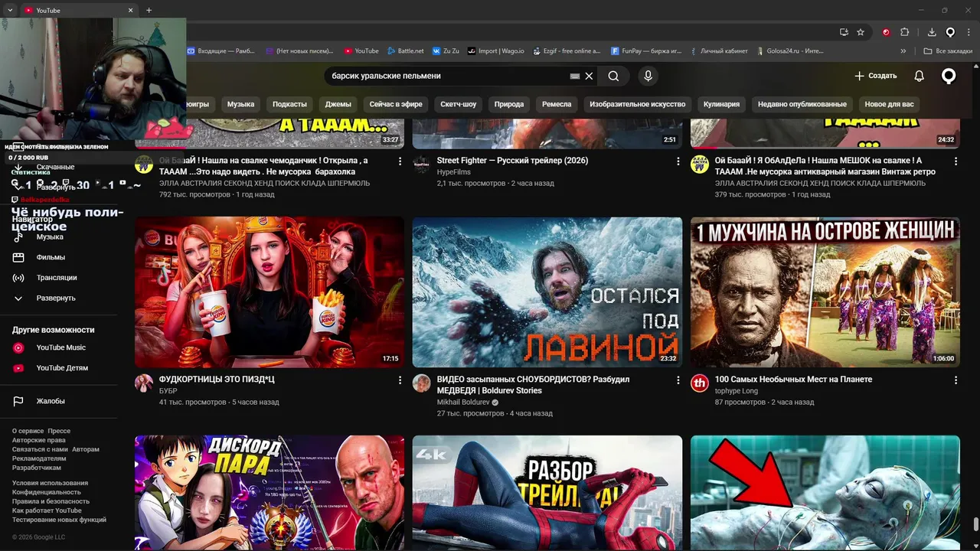Viewport: 980px width, 551px height.
Task: Select the Недавно опубликованные chip
Action: tap(802, 104)
